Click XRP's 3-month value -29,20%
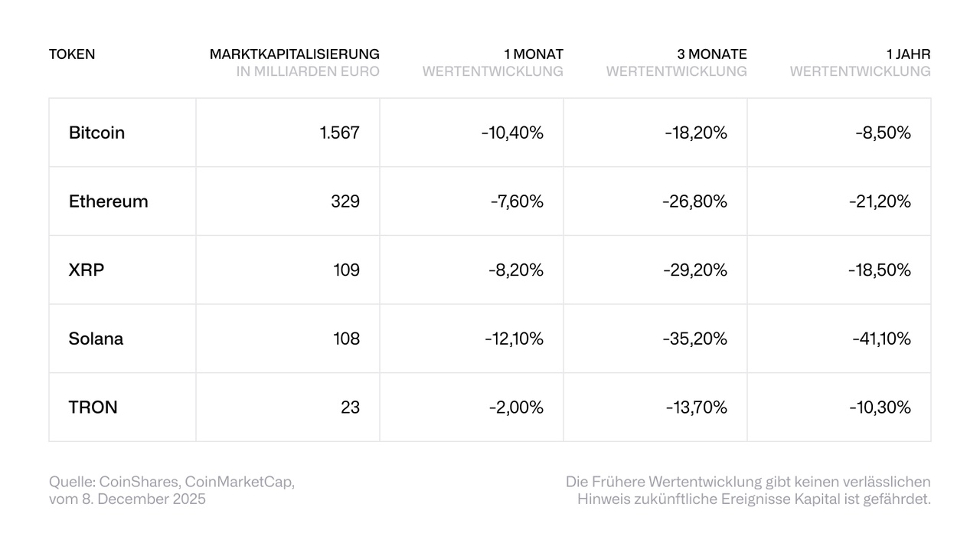 (695, 270)
